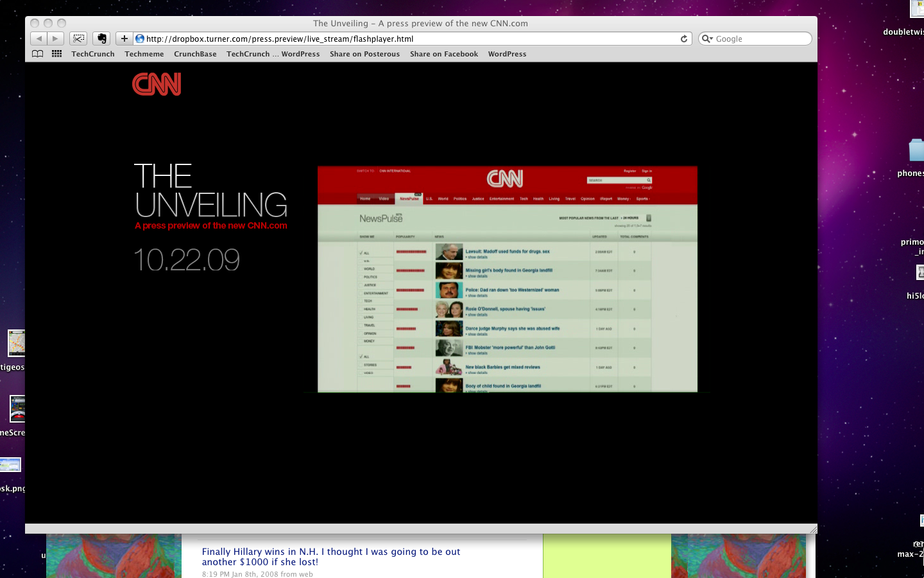
Task: Click the magnifier in the CNN search box
Action: coord(649,180)
